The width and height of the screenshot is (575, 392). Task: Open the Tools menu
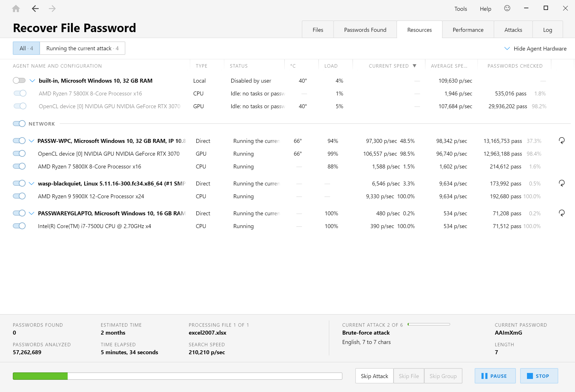point(460,9)
